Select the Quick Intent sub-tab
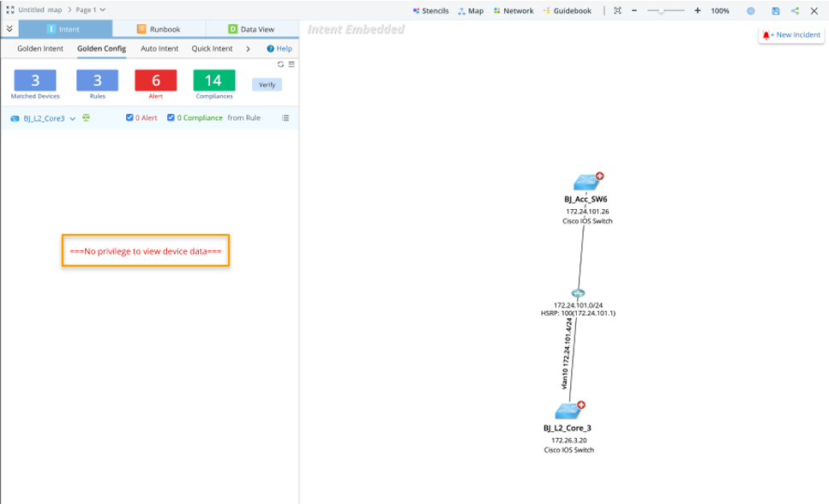The image size is (829, 504). click(212, 49)
